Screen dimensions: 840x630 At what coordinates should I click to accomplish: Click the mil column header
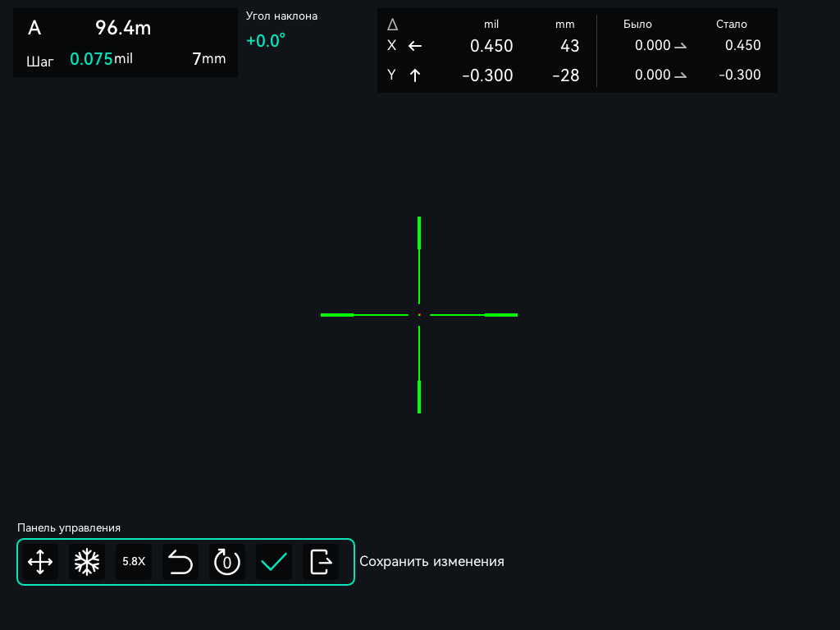coord(491,24)
